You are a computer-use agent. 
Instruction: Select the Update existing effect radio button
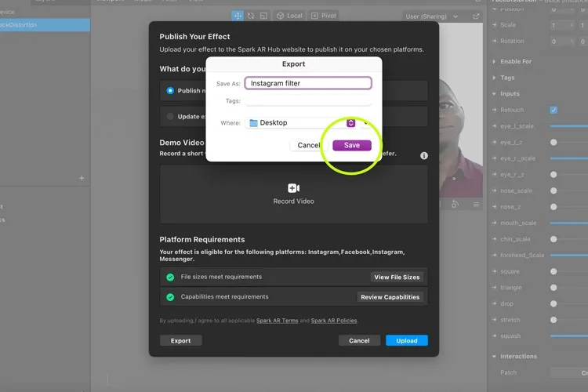[x=170, y=116]
